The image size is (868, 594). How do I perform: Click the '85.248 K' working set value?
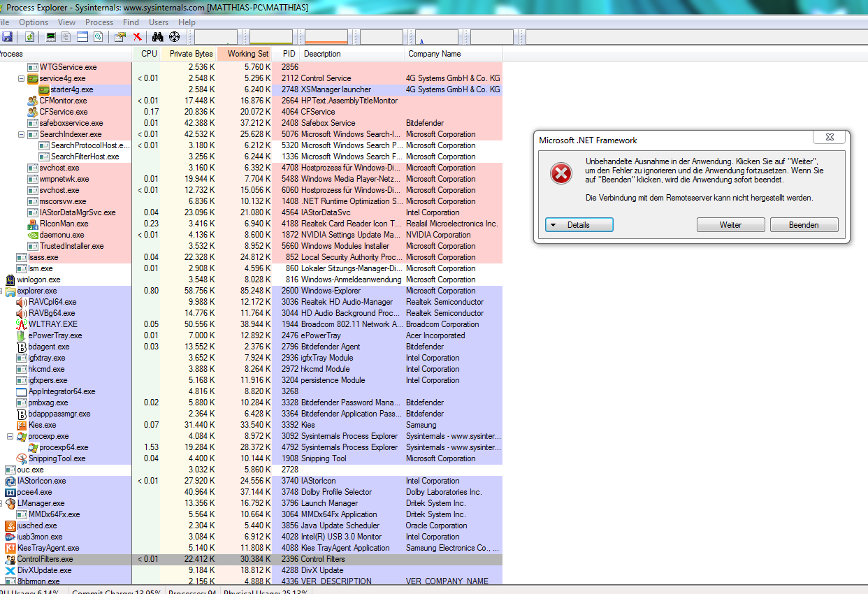(x=253, y=291)
